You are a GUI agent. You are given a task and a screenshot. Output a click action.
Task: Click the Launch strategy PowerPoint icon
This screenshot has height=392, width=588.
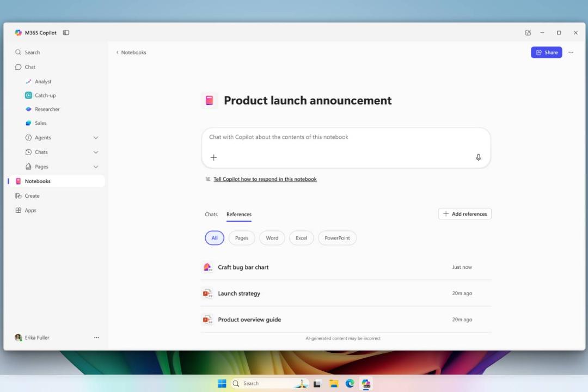207,293
